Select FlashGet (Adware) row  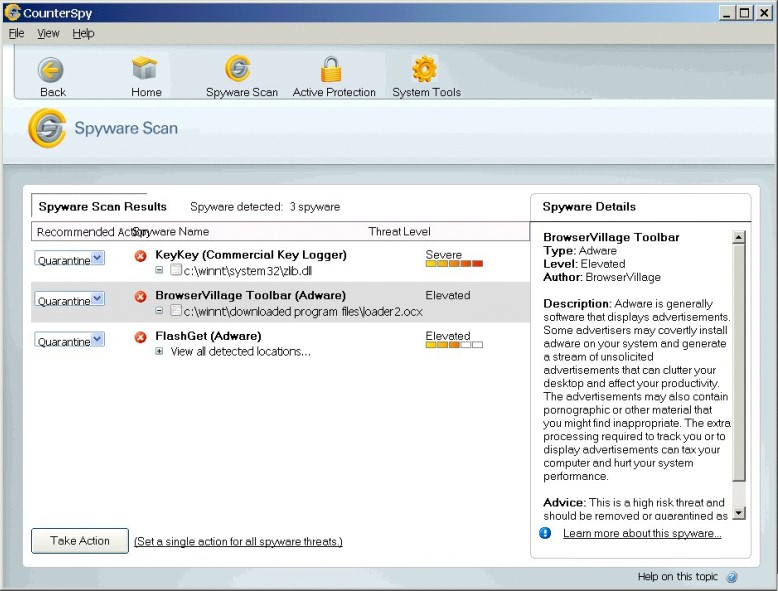(x=280, y=343)
